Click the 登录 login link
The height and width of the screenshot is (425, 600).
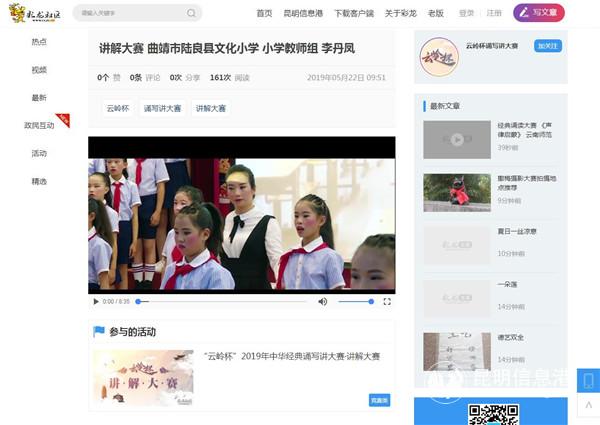466,13
